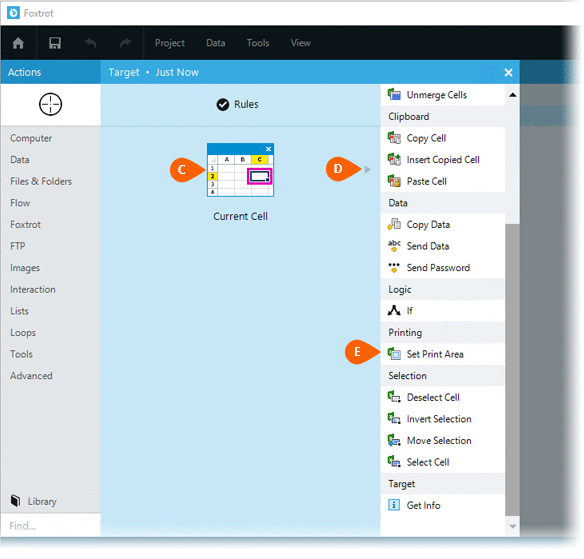Select Interaction action category
This screenshot has height=559, width=584.
coord(33,289)
